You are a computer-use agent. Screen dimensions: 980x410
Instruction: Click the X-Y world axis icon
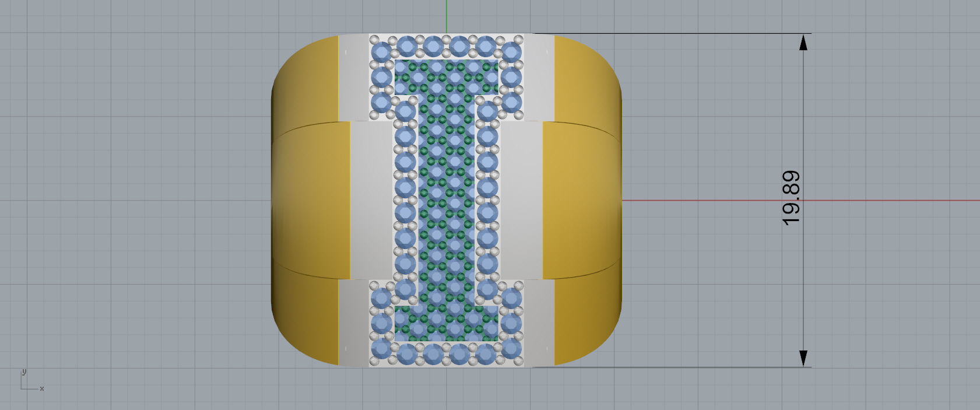point(32,380)
